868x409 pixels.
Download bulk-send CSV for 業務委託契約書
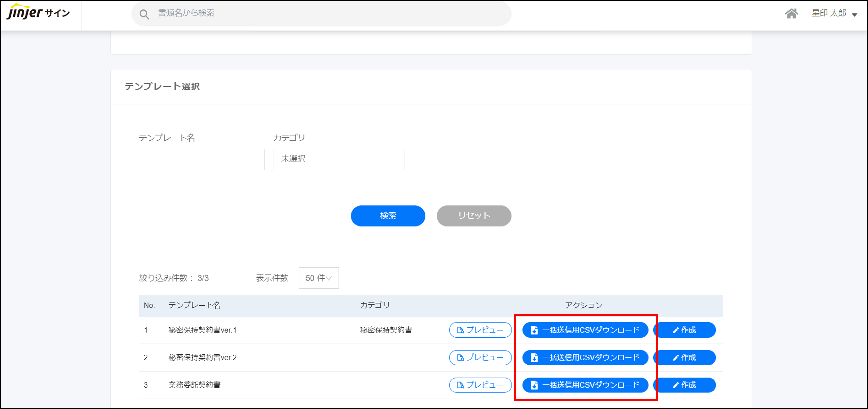[x=585, y=385]
